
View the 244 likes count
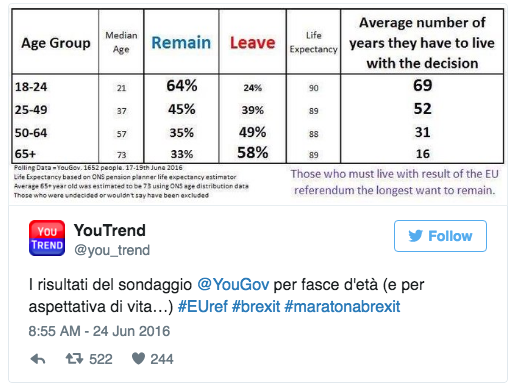(162, 359)
